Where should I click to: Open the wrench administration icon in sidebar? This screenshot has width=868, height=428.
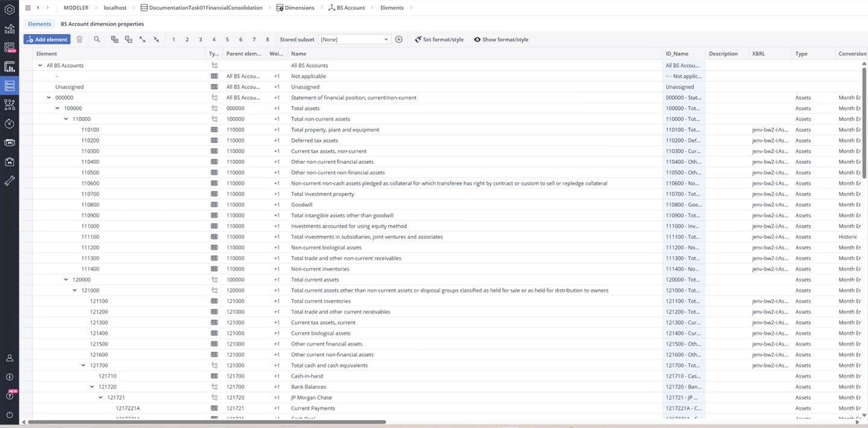[x=9, y=181]
